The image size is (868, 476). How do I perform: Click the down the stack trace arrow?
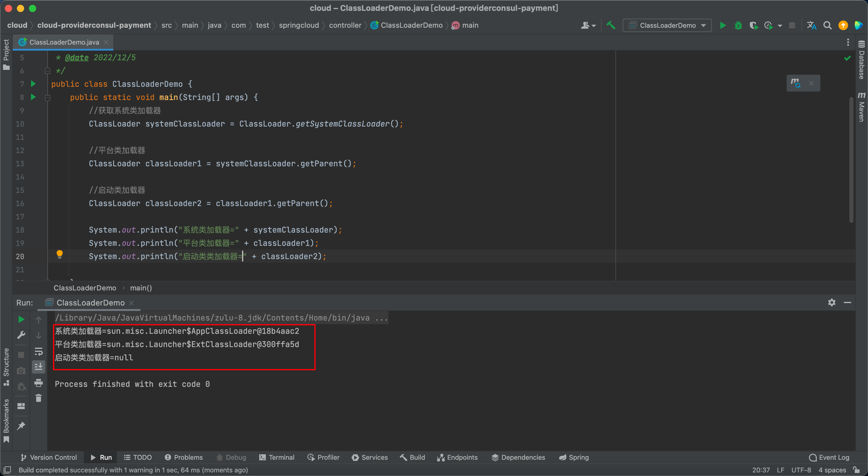[38, 335]
